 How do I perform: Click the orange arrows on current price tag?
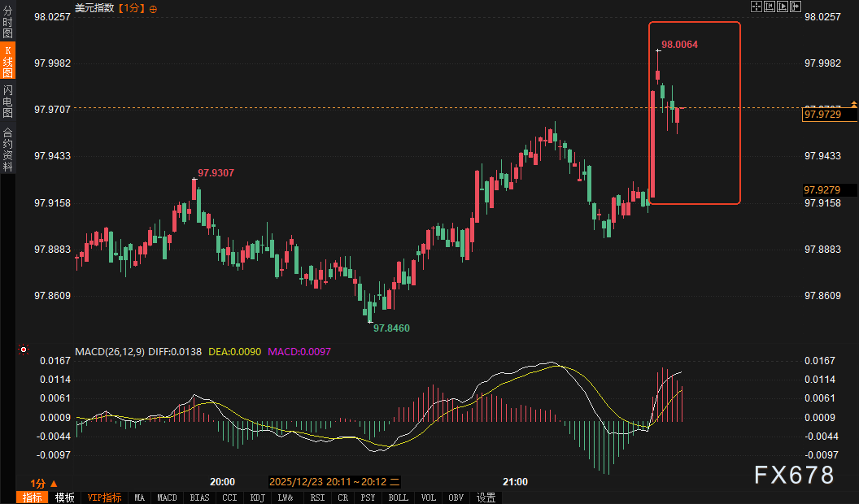[853, 104]
